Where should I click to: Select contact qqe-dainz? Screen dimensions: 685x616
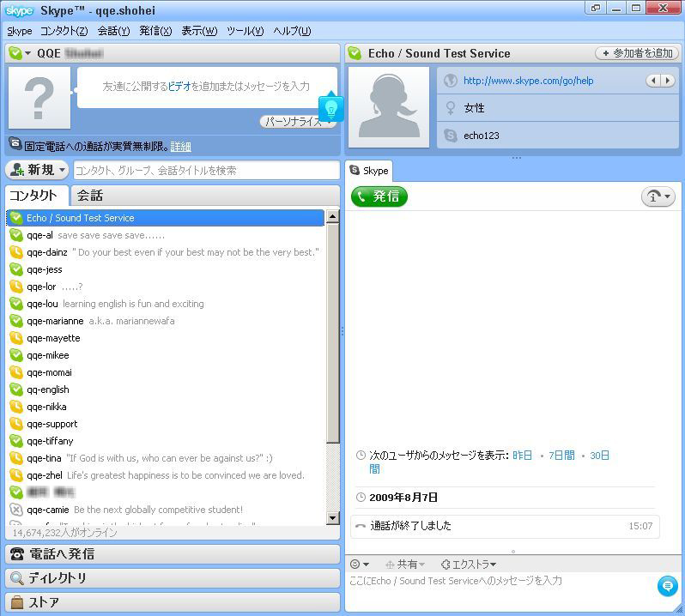165,252
